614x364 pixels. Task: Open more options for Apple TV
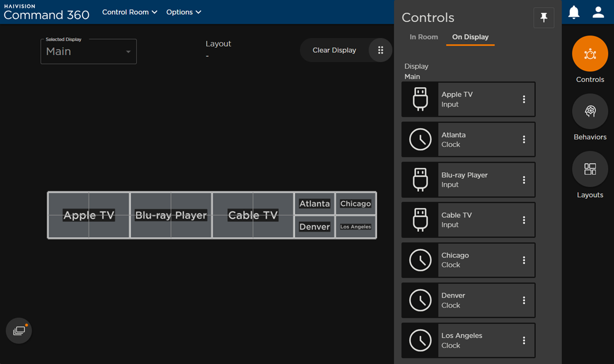(524, 99)
